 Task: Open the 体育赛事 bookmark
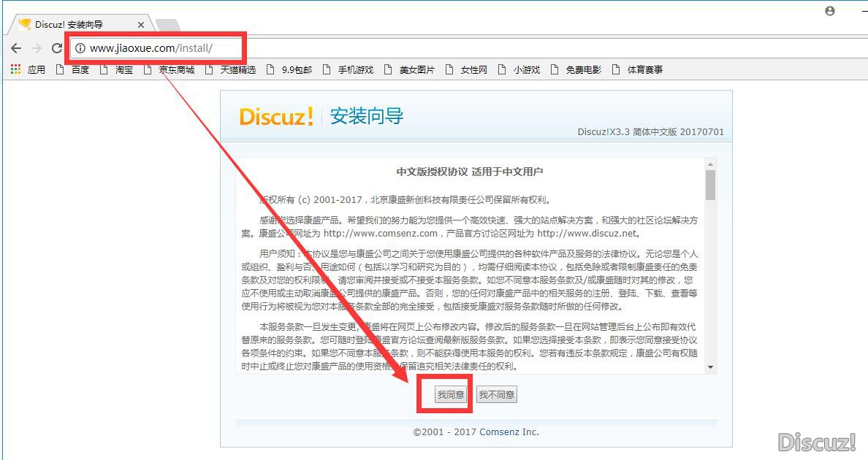click(637, 69)
